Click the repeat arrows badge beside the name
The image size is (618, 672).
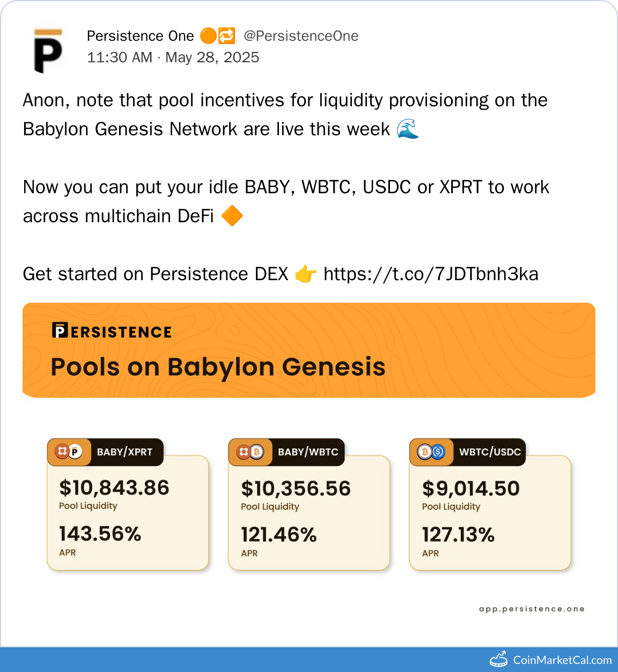(x=226, y=36)
